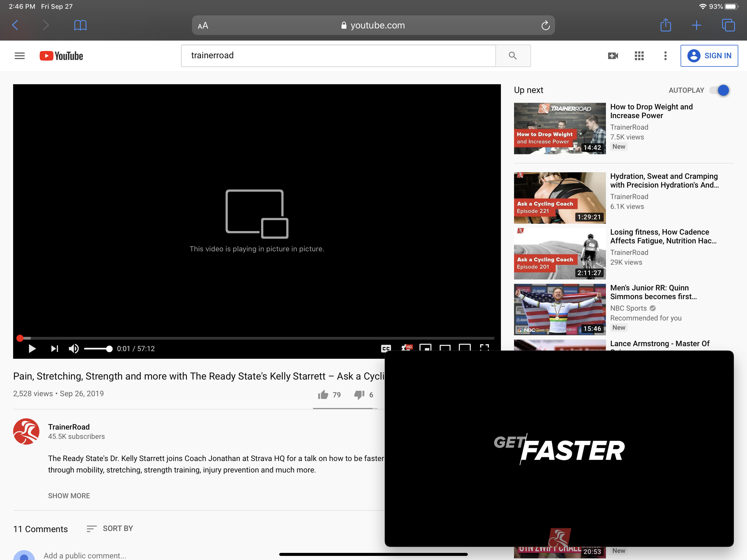Tap the picture-in-picture floating video
This screenshot has width=747, height=560.
[559, 448]
